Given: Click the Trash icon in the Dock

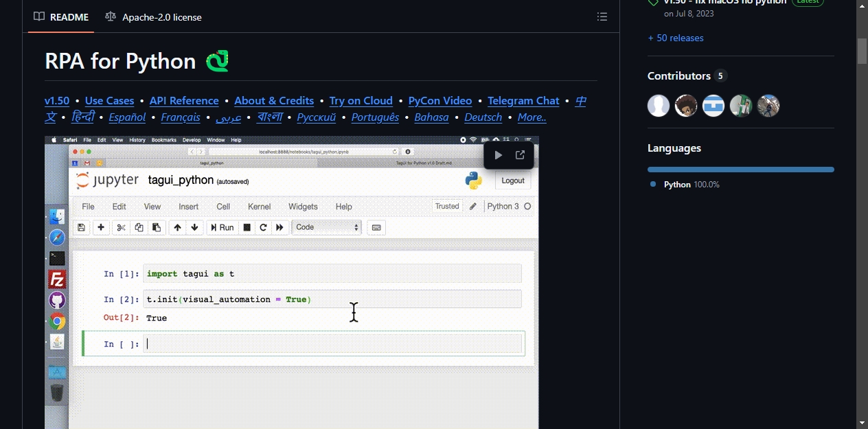Looking at the screenshot, I should (x=57, y=393).
